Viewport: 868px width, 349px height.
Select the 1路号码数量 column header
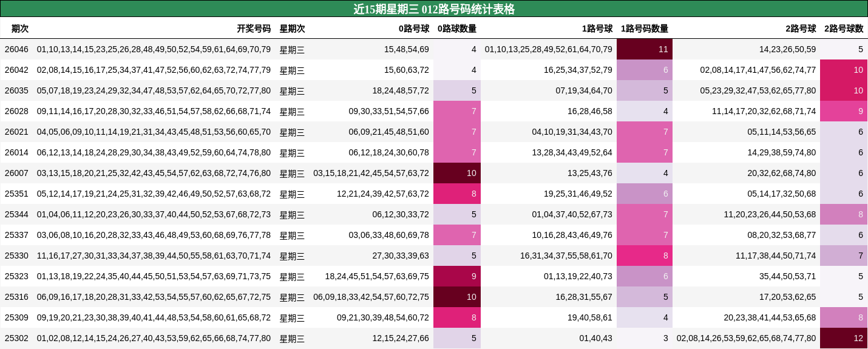click(x=645, y=29)
